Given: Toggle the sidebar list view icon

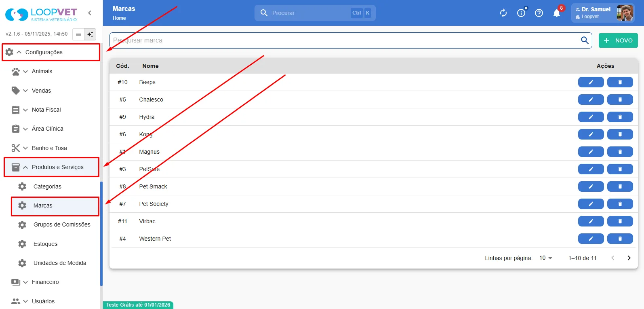Looking at the screenshot, I should [78, 34].
